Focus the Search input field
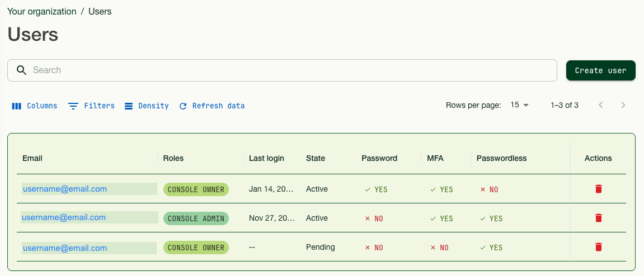This screenshot has width=644, height=276. coord(291,70)
